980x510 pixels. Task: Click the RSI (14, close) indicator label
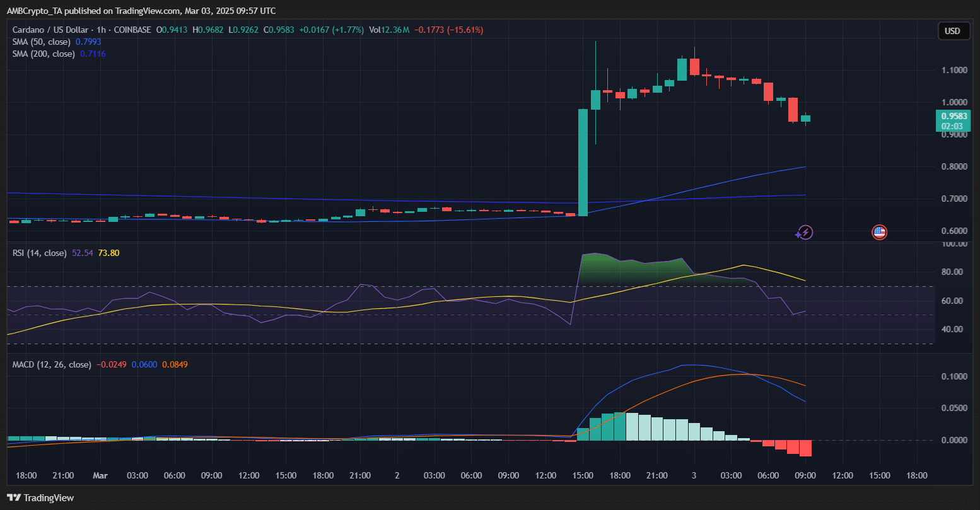[x=39, y=253]
